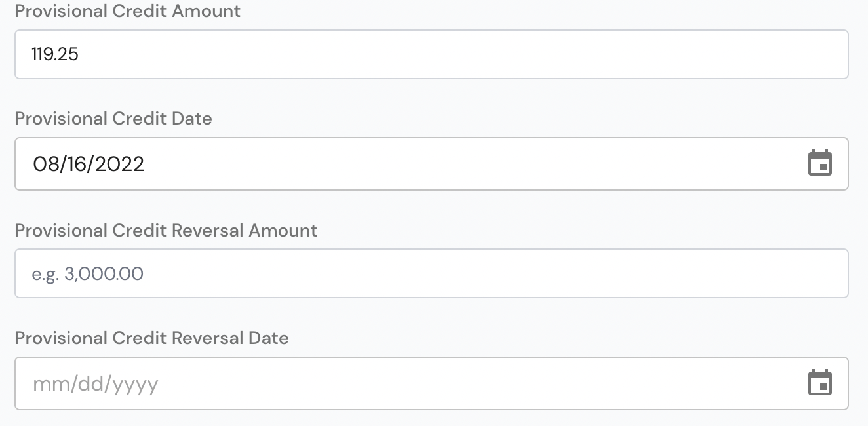Open calendar picker for Provisional Credit Reversal Date
The height and width of the screenshot is (426, 868).
819,383
